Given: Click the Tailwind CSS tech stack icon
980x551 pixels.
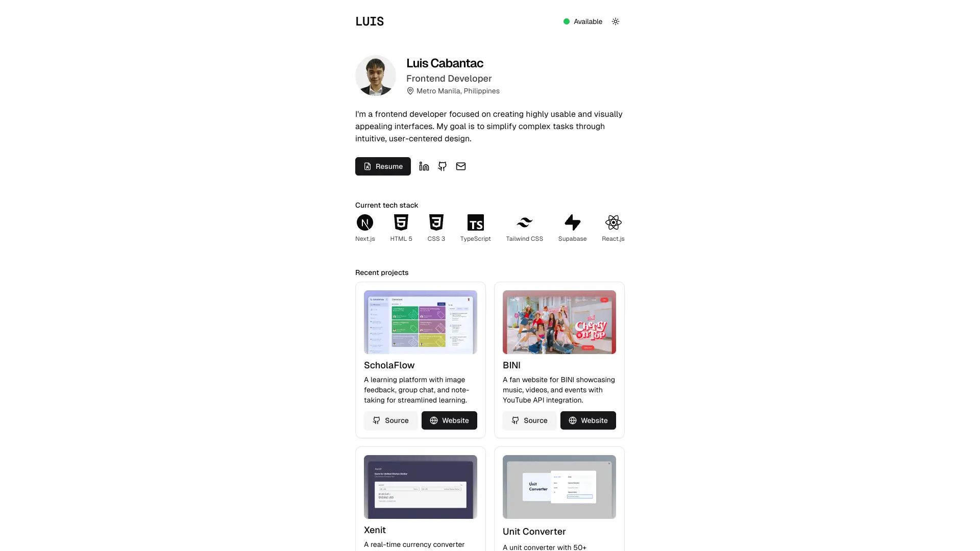Looking at the screenshot, I should [524, 222].
